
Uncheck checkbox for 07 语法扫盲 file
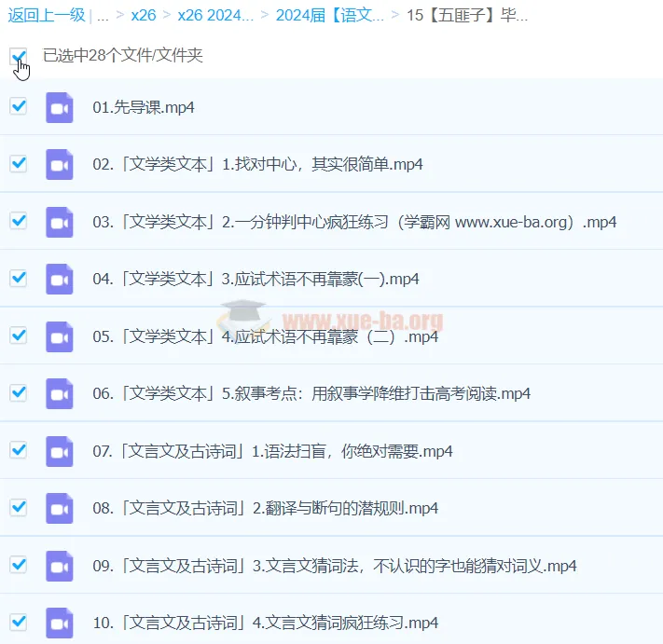[x=18, y=449]
